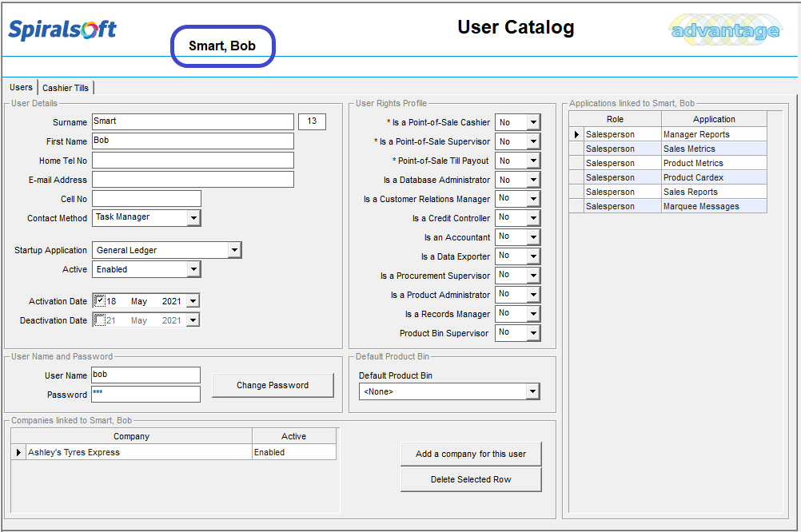The width and height of the screenshot is (801, 532).
Task: Click the advantage logo
Action: click(x=725, y=30)
